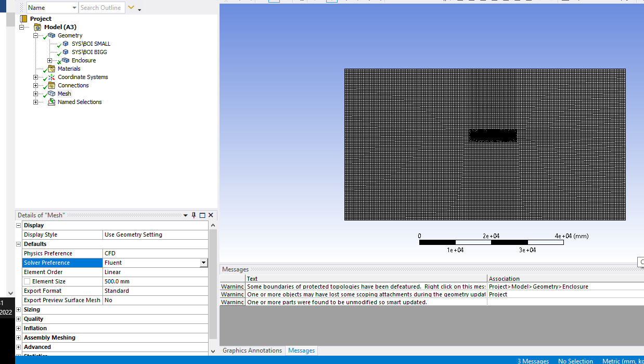Select the lost scoping attachments warning message

[x=366, y=294]
